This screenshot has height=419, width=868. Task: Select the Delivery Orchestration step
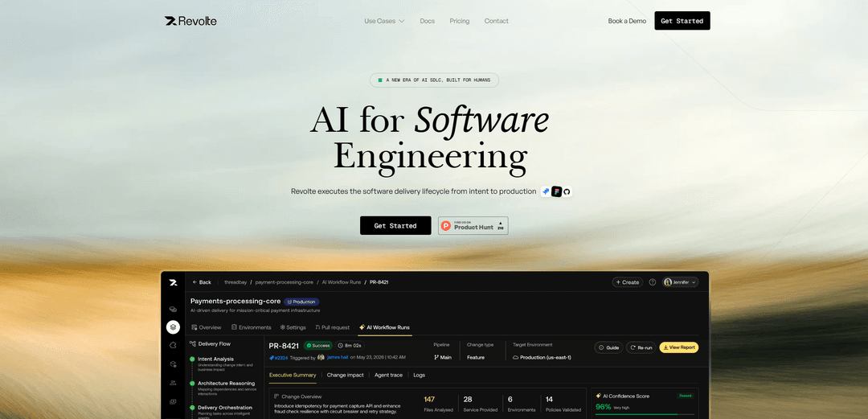222,410
